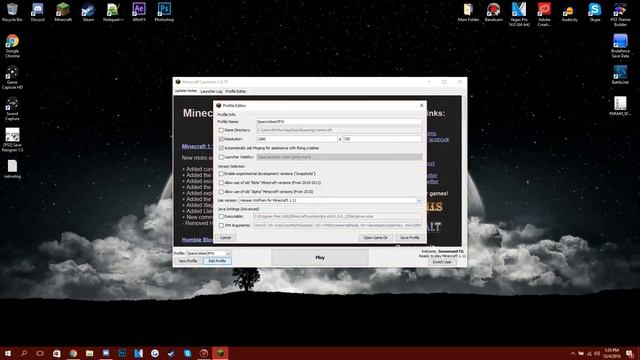Enable the Launcher Visibility checkbox
The width and height of the screenshot is (640, 360).
221,157
